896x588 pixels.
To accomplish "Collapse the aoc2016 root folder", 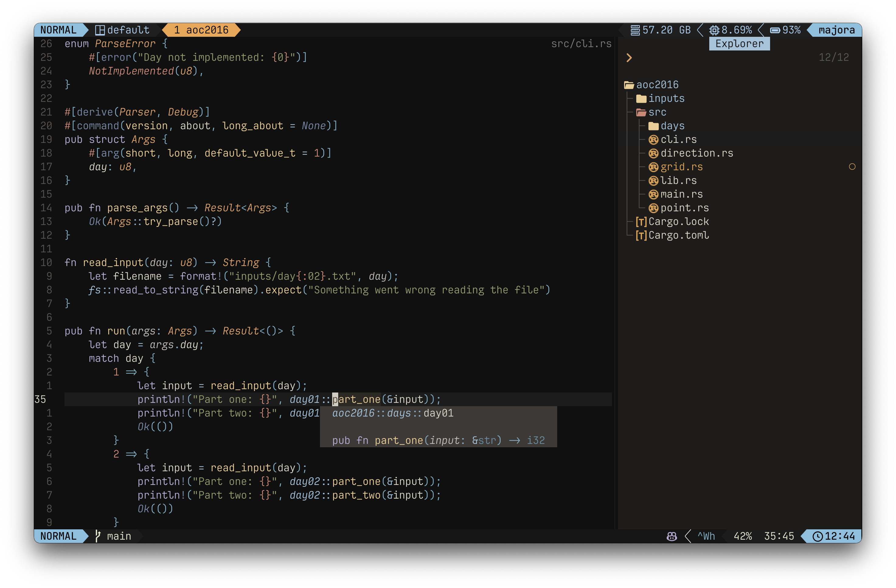I will pyautogui.click(x=657, y=85).
